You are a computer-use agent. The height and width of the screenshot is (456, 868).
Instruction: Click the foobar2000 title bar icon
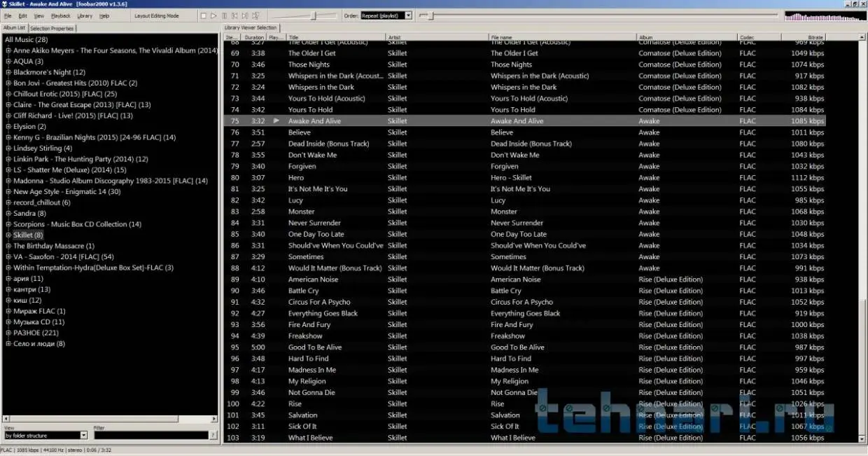(5, 4)
